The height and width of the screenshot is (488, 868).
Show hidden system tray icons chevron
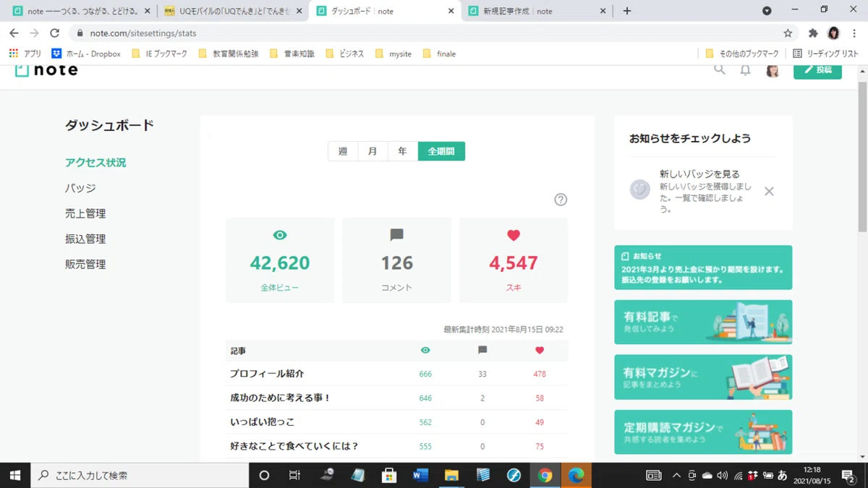coord(676,475)
